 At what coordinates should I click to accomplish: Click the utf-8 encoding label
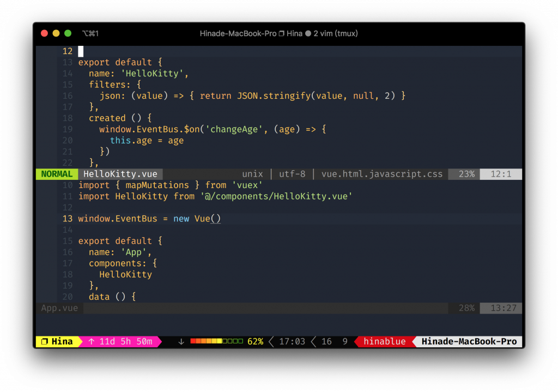pyautogui.click(x=292, y=174)
